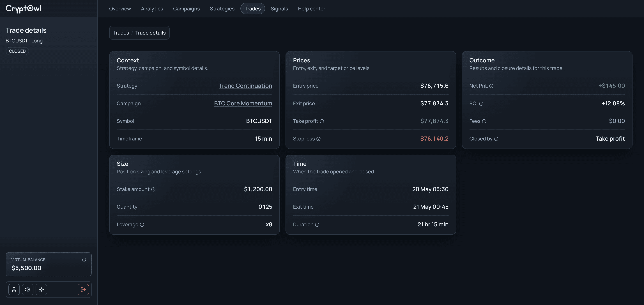
Task: Select the Trades tab
Action: 252,8
